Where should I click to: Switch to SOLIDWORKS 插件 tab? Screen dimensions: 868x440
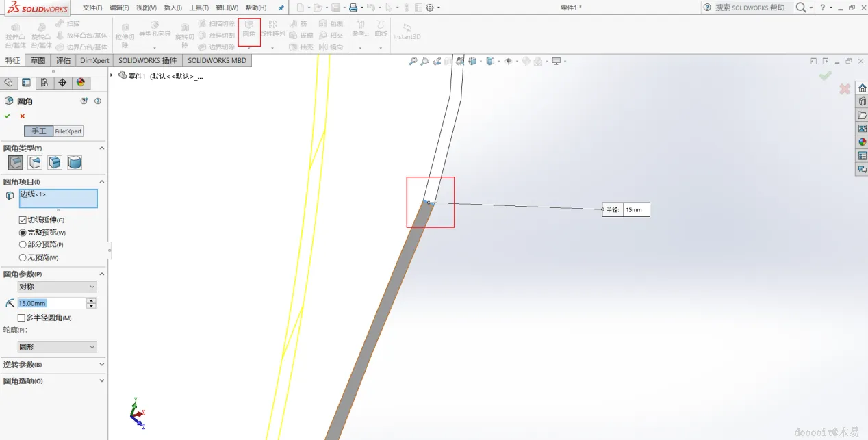pos(147,60)
